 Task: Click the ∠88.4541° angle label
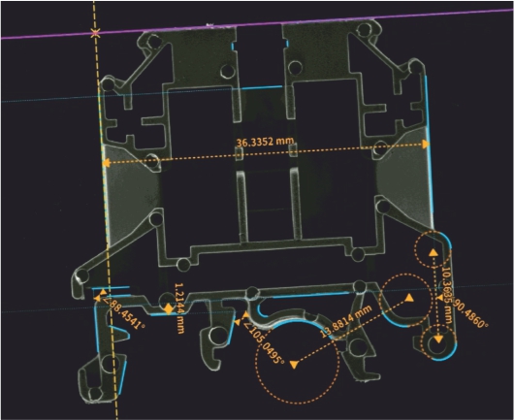click(x=123, y=312)
